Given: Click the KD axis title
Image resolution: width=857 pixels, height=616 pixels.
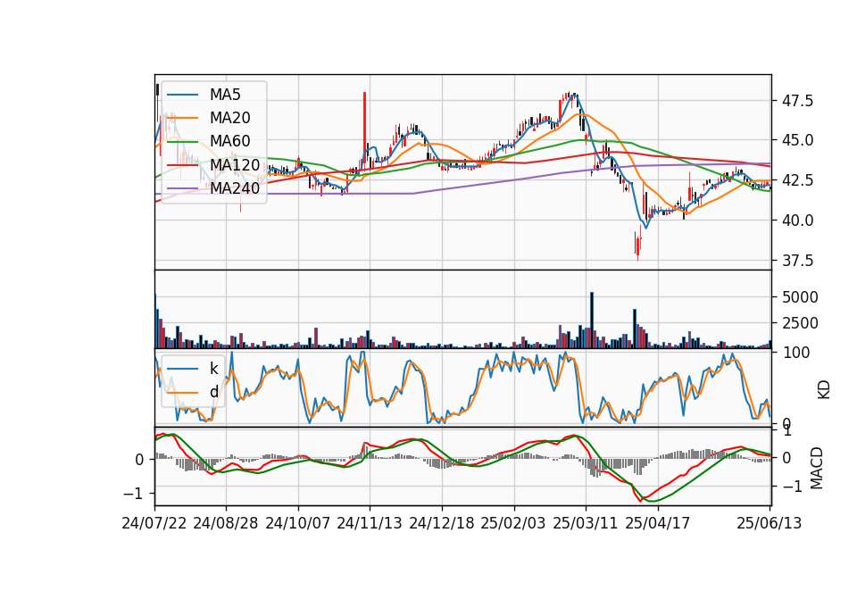Looking at the screenshot, I should [824, 389].
